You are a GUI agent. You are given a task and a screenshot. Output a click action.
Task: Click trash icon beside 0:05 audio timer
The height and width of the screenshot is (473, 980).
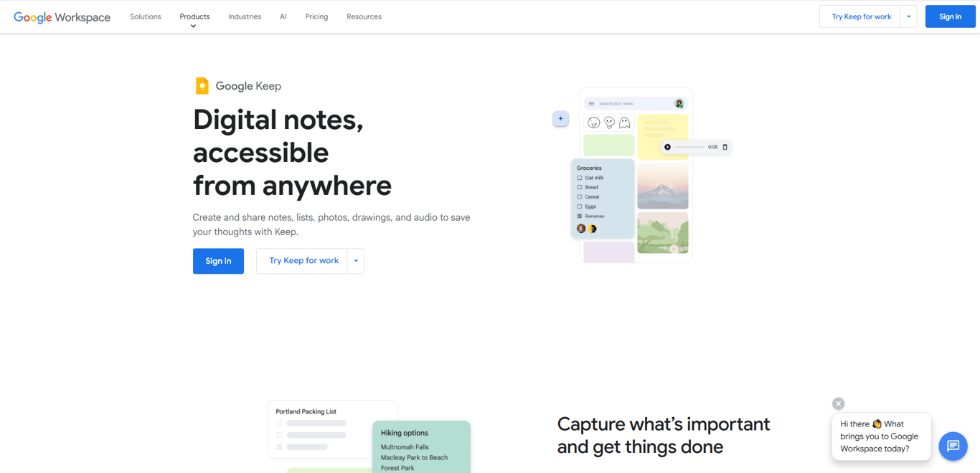tap(725, 147)
